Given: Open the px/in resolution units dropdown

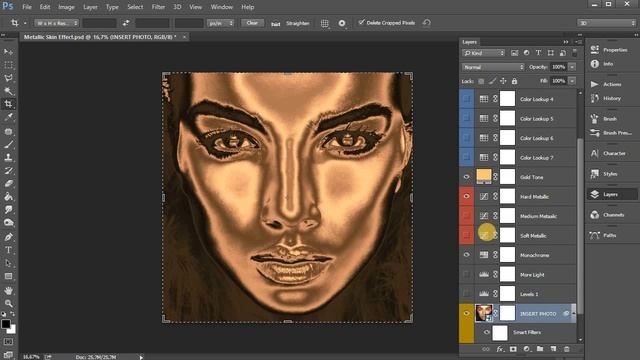Looking at the screenshot, I should (x=220, y=23).
